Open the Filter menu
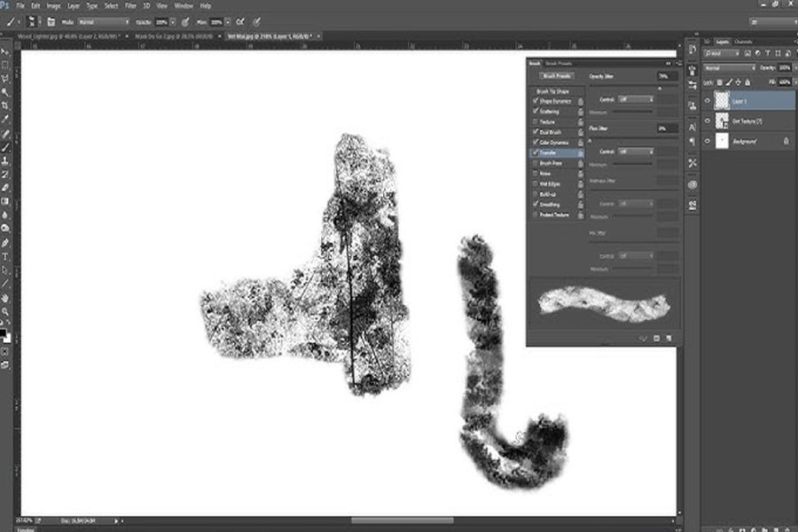Image resolution: width=798 pixels, height=532 pixels. [x=130, y=5]
